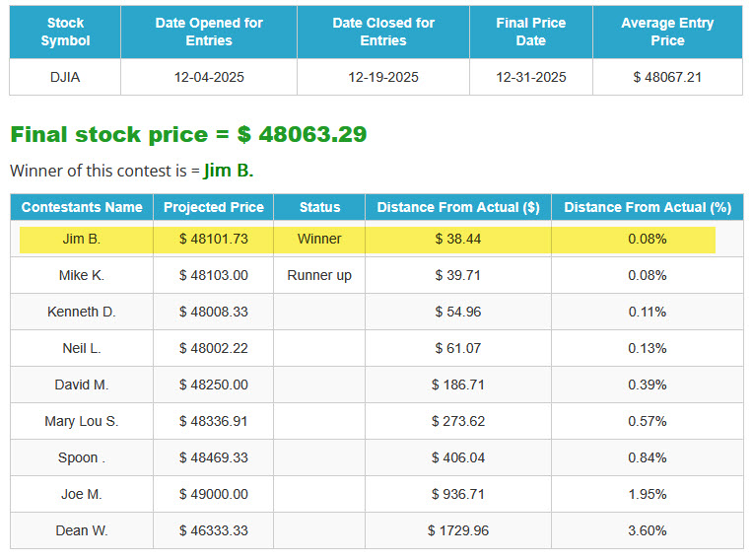Click the Runner up status cell
752x560 pixels.
tap(319, 275)
